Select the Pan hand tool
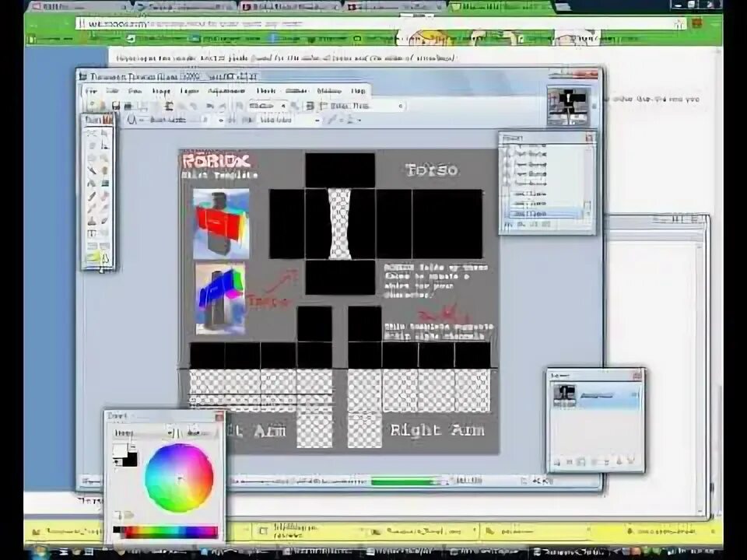This screenshot has height=560, width=747. click(x=104, y=170)
